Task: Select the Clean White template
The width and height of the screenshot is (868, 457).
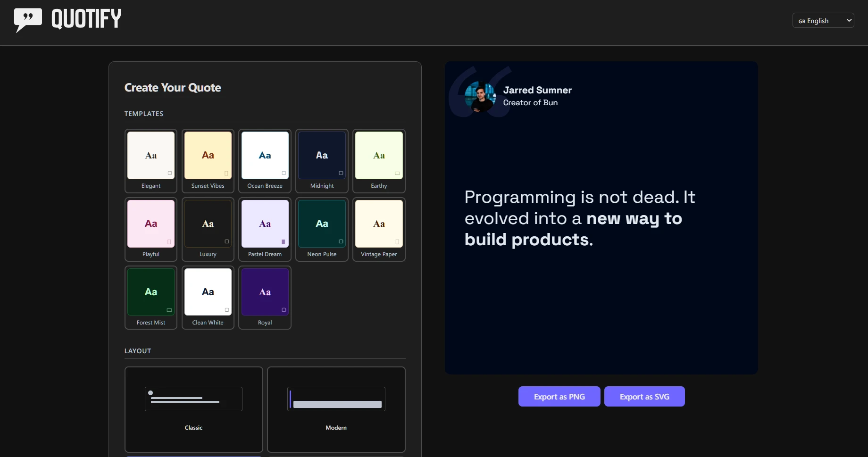Action: [x=208, y=298]
